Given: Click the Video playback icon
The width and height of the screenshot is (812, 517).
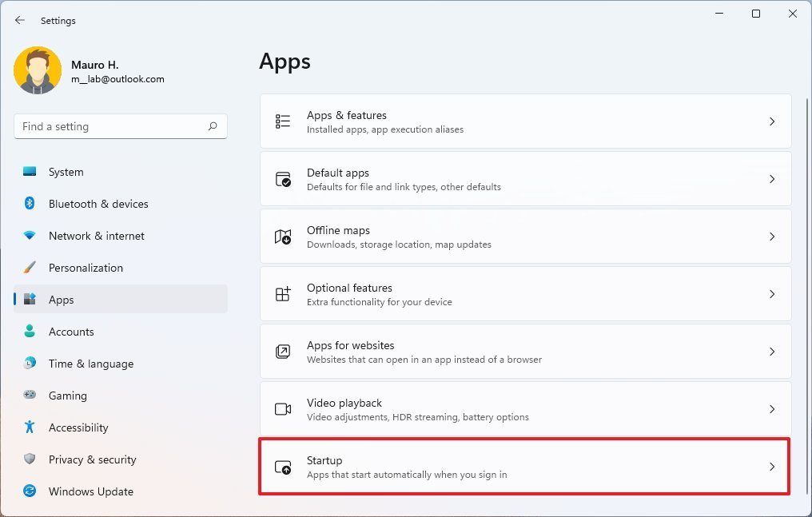Looking at the screenshot, I should (282, 408).
